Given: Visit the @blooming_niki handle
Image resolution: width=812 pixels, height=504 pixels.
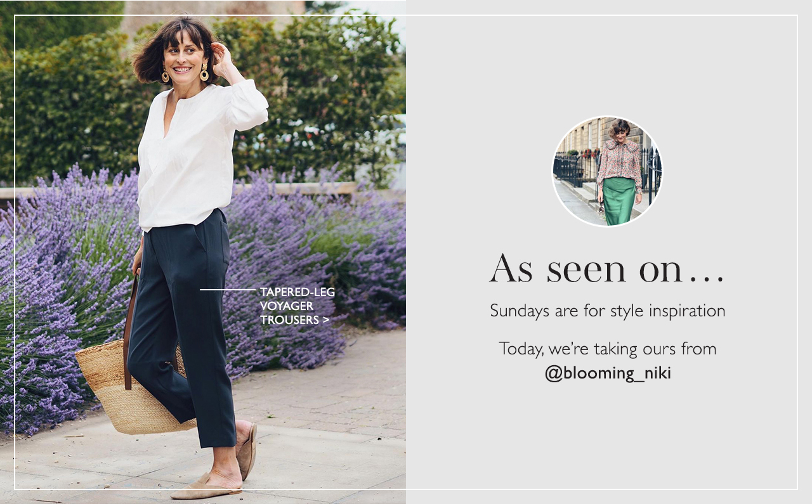Looking at the screenshot, I should click(608, 373).
